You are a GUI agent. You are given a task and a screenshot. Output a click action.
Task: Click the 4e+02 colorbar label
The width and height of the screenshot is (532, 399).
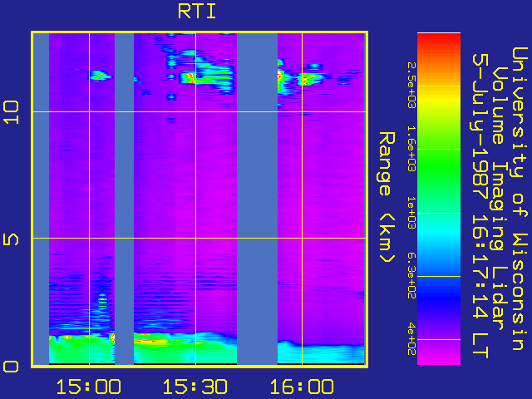tap(411, 339)
